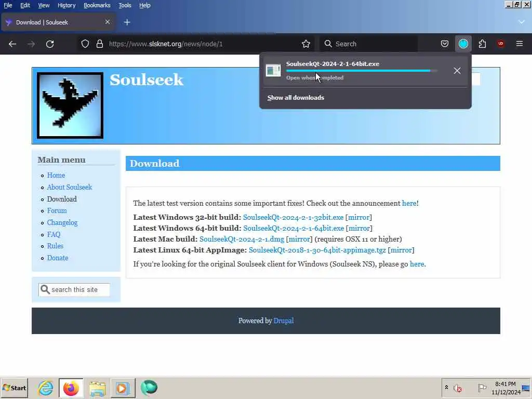532x399 pixels.
Task: Switch to Firefox in the taskbar
Action: click(71, 388)
